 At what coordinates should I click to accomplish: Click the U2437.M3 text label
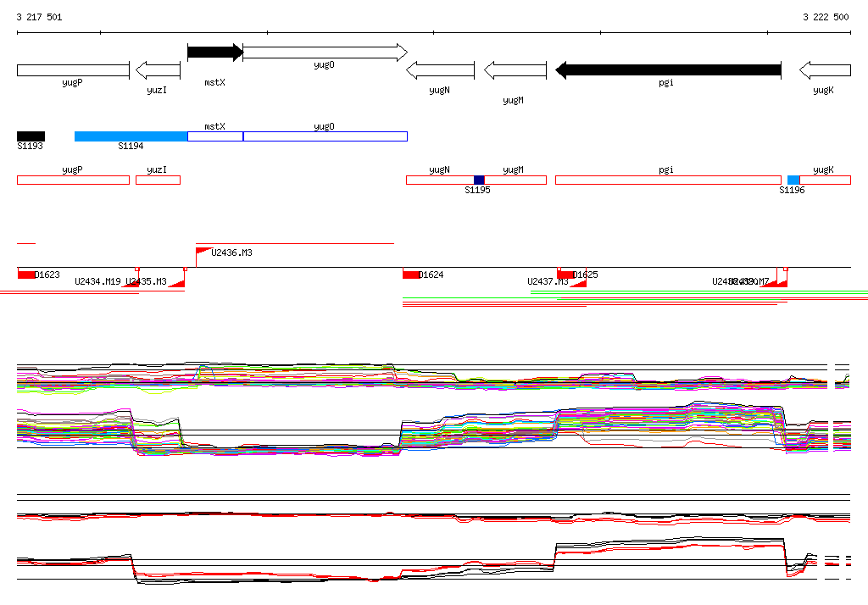(x=548, y=282)
